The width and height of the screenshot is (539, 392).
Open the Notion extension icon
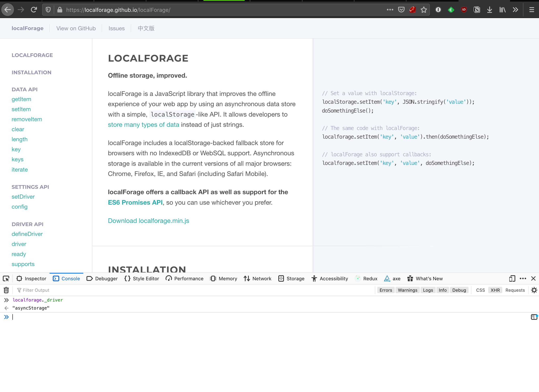coord(477,10)
